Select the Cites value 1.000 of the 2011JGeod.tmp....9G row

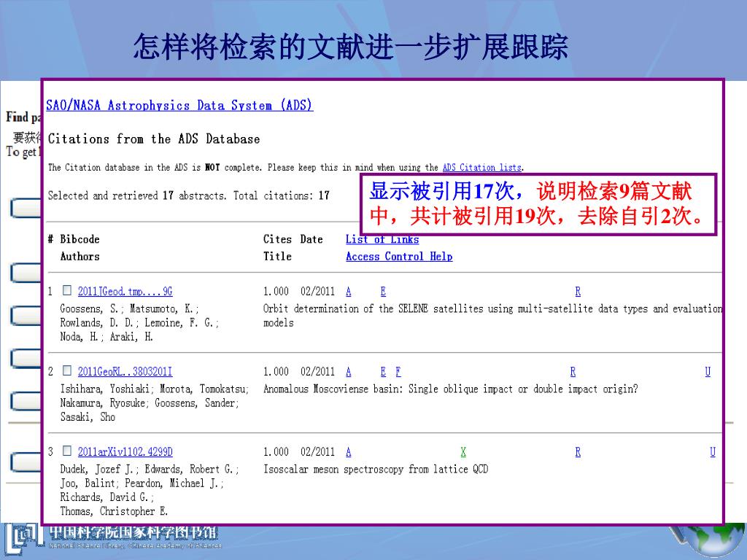[276, 292]
